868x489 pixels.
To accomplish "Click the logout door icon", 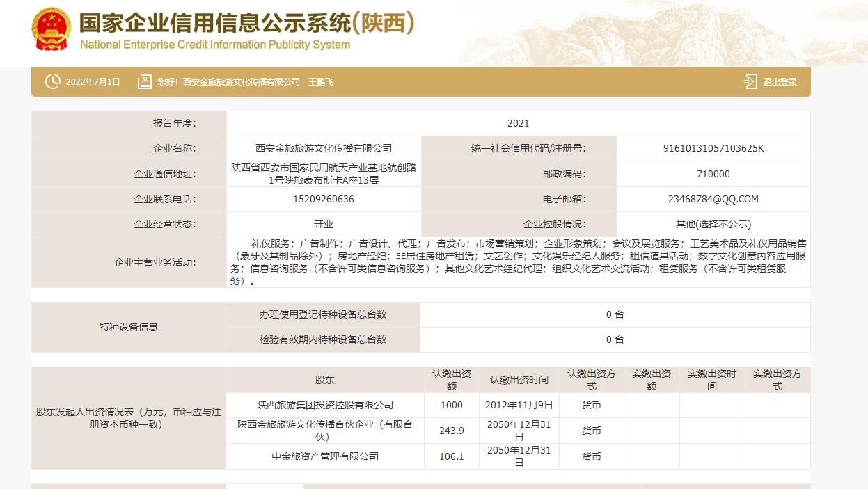I will click(x=750, y=81).
